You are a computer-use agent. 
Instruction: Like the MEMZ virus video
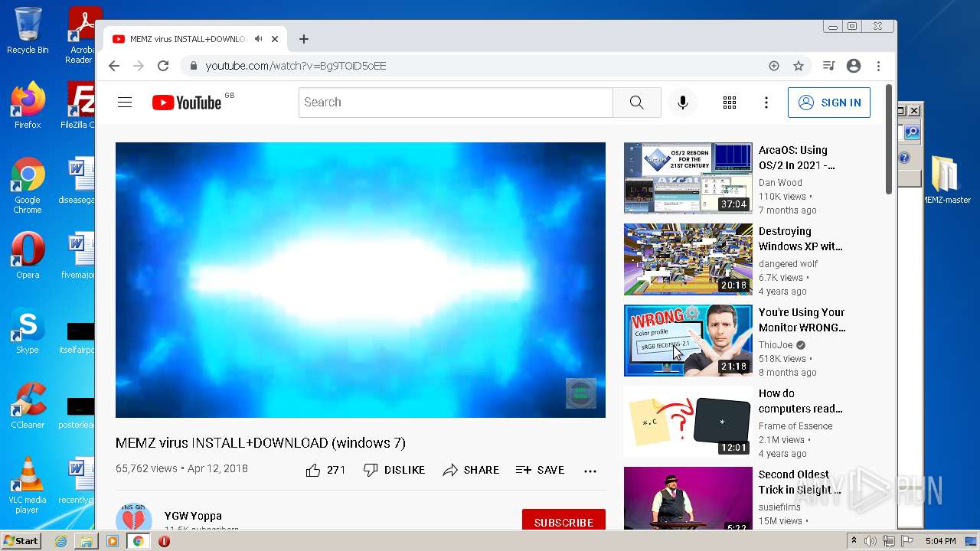point(325,470)
